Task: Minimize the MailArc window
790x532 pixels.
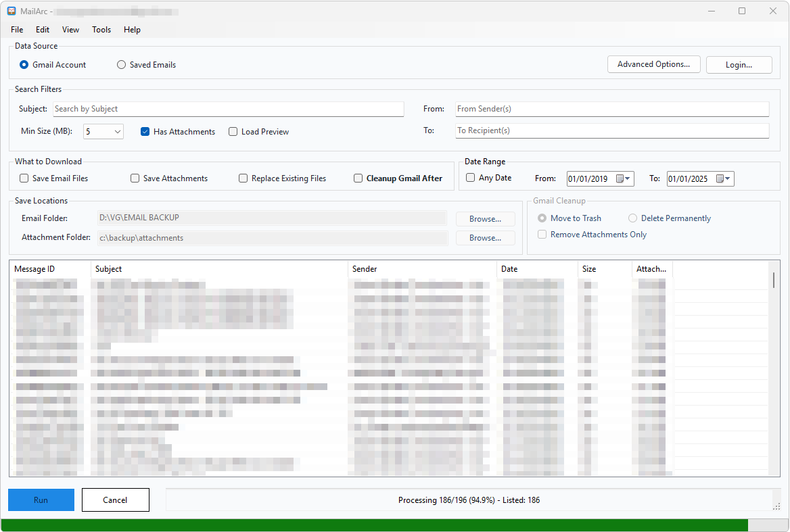Action: [712, 11]
